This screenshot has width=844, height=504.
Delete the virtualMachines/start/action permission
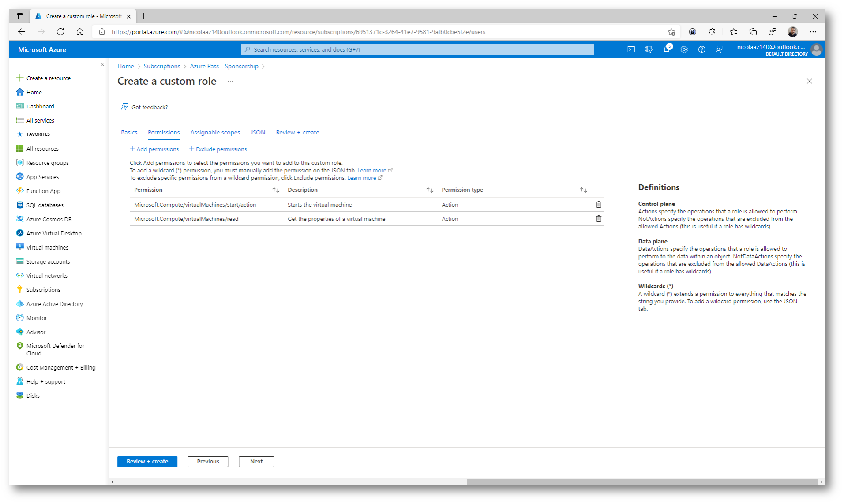point(599,205)
